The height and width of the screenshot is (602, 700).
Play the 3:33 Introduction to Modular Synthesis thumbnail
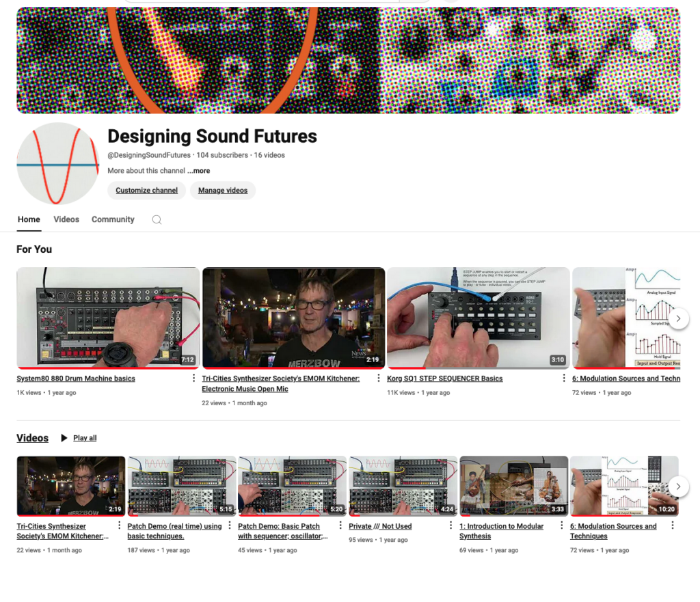(514, 486)
